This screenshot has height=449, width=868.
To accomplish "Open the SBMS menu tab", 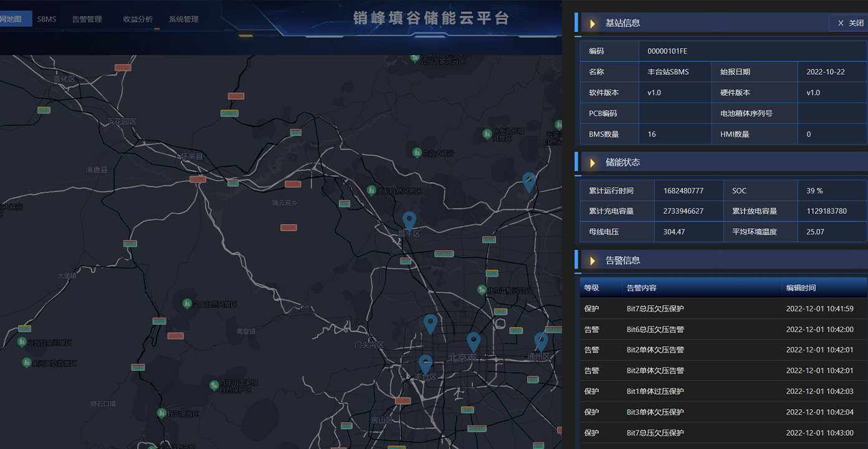I will click(47, 19).
